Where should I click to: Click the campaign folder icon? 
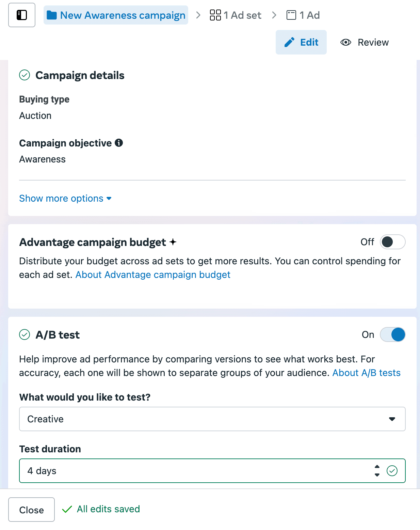(52, 15)
